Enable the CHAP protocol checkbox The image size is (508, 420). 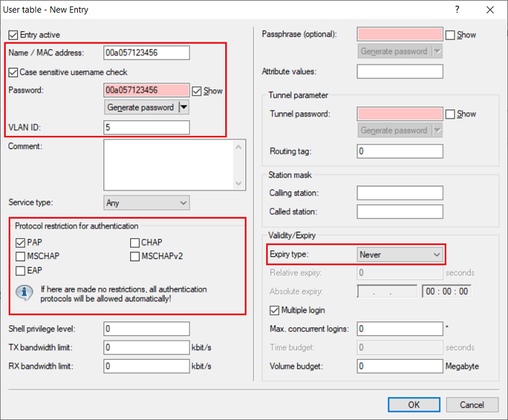coord(135,243)
